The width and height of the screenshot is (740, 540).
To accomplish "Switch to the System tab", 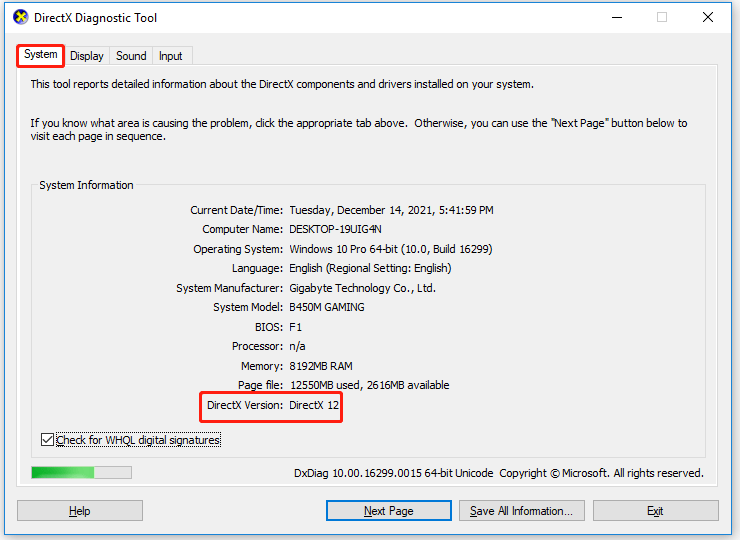I will pyautogui.click(x=41, y=55).
